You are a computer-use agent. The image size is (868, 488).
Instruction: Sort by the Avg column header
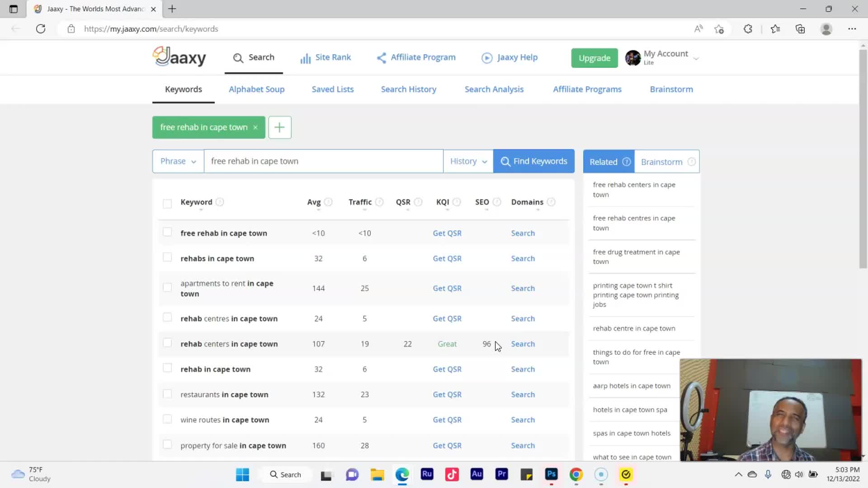314,202
